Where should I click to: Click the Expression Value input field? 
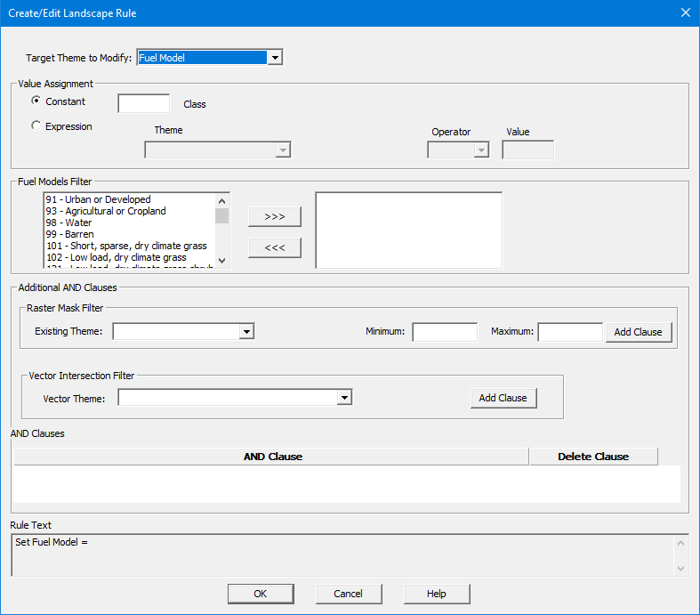pyautogui.click(x=527, y=150)
